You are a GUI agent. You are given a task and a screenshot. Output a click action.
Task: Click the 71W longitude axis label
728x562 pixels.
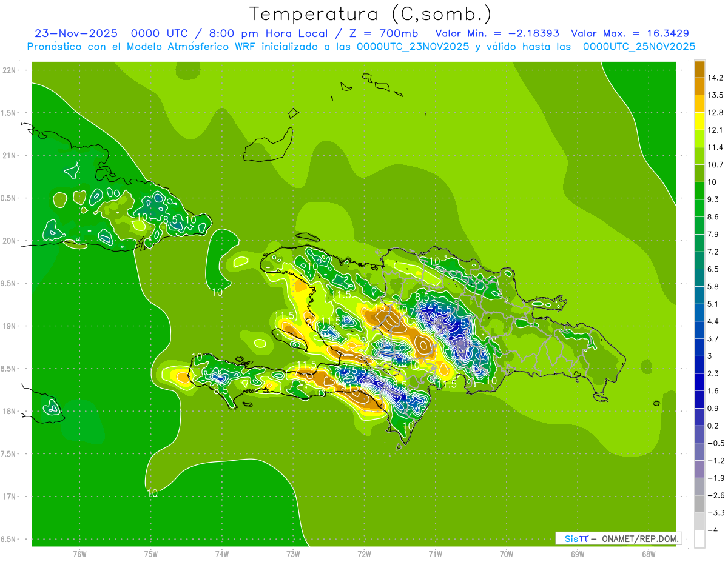click(435, 554)
